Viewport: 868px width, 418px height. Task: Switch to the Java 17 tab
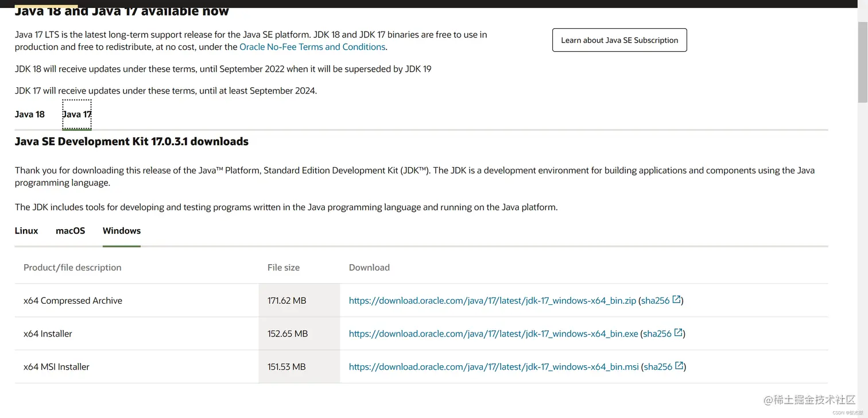point(77,114)
